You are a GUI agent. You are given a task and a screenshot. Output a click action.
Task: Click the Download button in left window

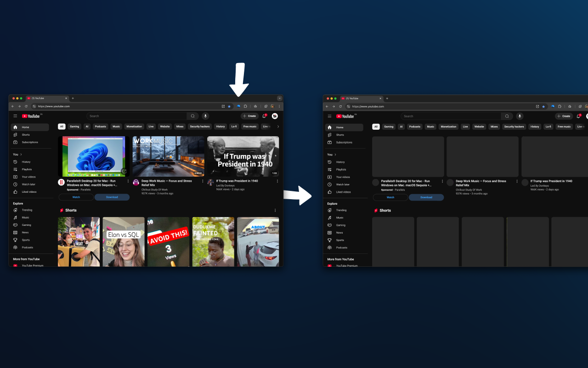[112, 197]
